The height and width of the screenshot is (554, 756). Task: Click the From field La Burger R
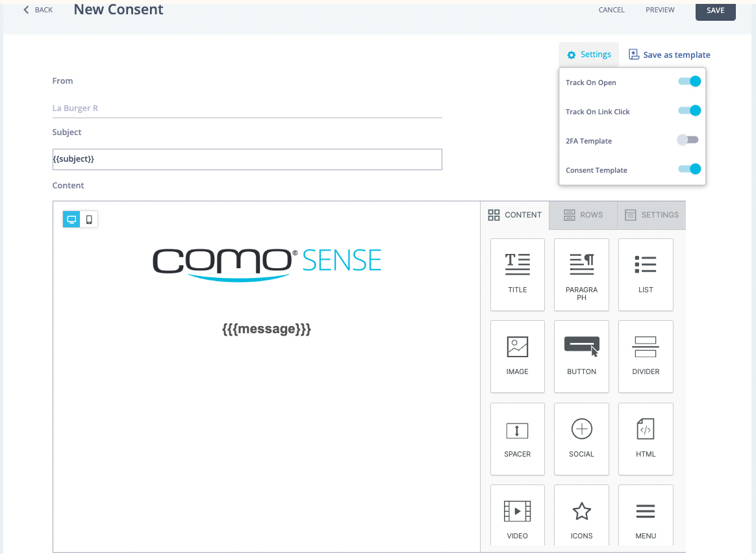[247, 108]
